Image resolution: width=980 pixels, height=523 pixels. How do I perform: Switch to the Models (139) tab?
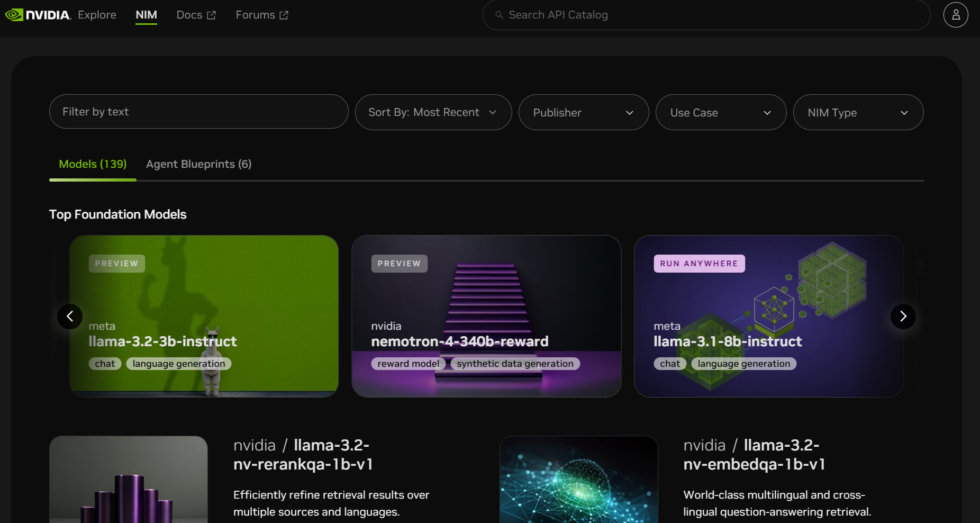[93, 164]
